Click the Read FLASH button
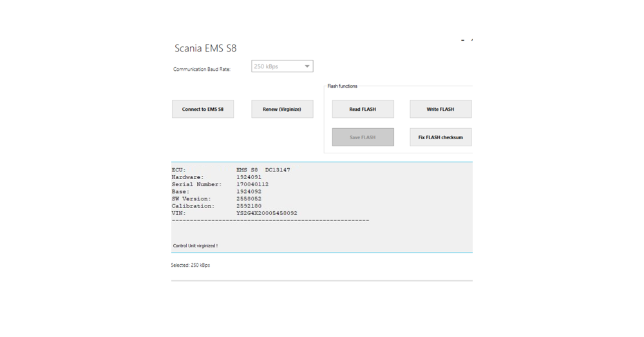 tap(363, 109)
